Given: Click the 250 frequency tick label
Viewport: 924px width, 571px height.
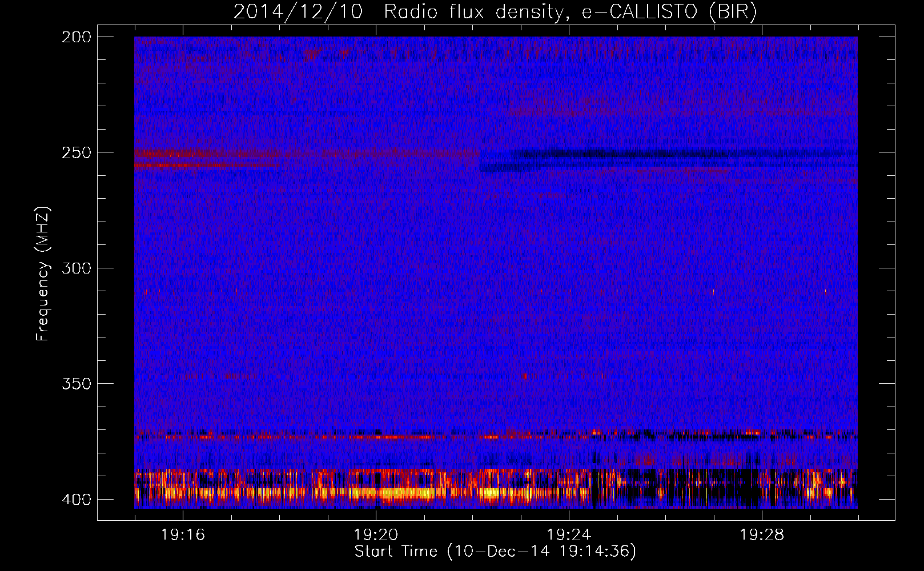Looking at the screenshot, I should tap(76, 152).
